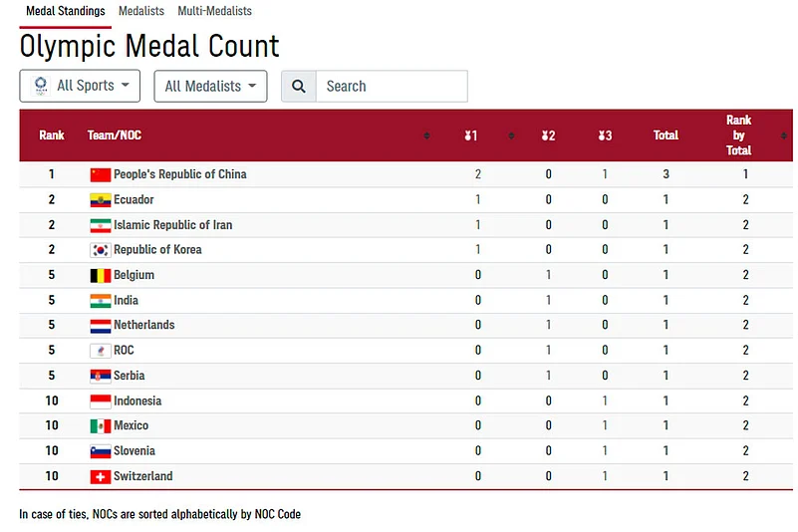The width and height of the screenshot is (798, 532).
Task: Click the Belgium flag icon
Action: click(x=101, y=275)
